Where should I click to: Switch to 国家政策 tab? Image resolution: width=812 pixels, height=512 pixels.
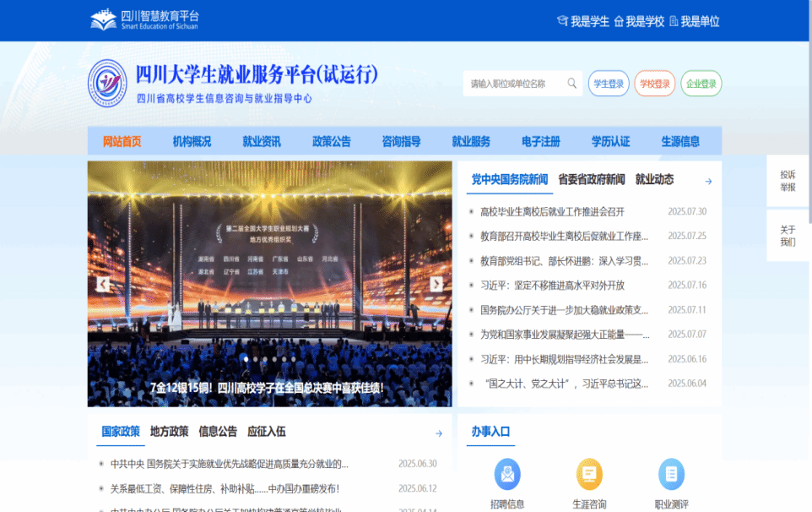point(121,431)
